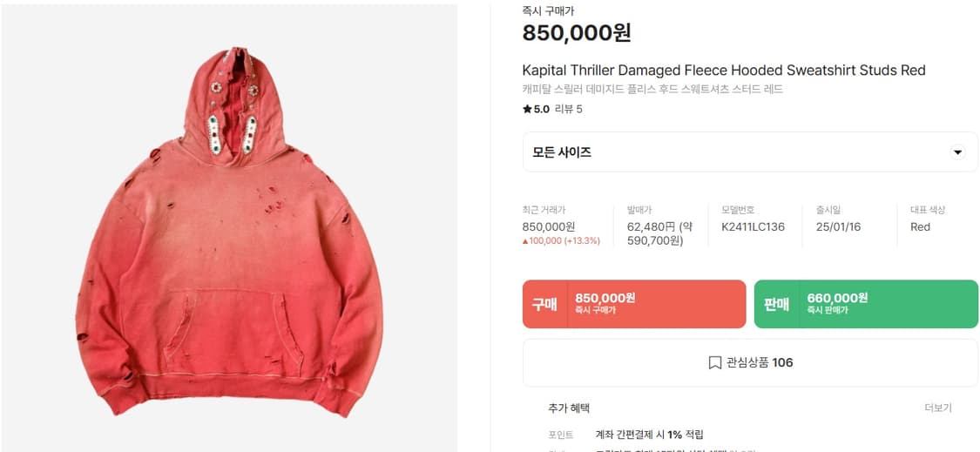Click the red 구매 buy button

pos(634,304)
